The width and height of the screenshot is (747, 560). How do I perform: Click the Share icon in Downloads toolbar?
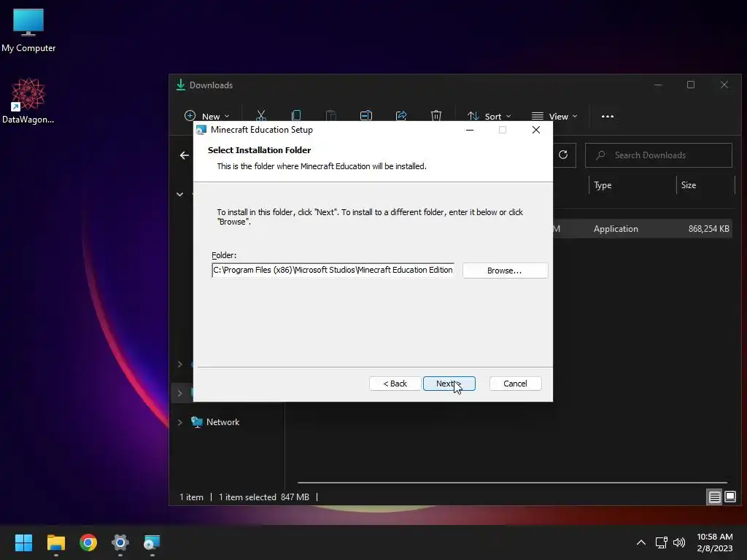pyautogui.click(x=401, y=116)
